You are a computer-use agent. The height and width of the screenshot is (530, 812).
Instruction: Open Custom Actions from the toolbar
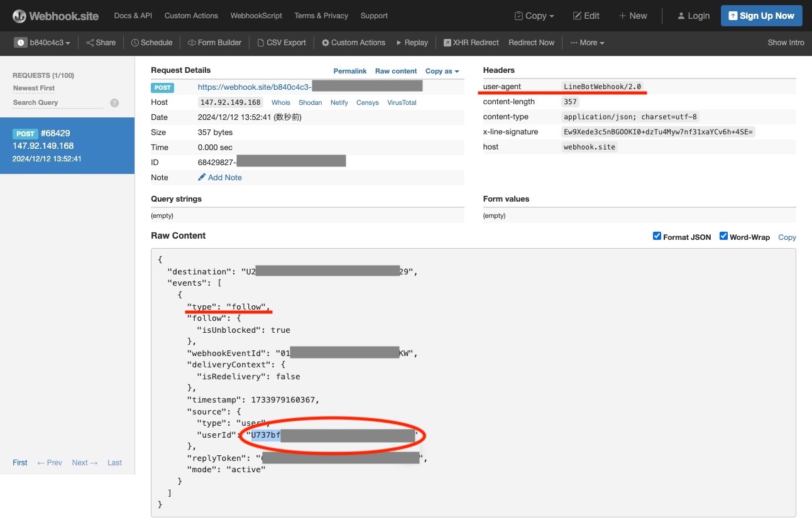point(353,42)
